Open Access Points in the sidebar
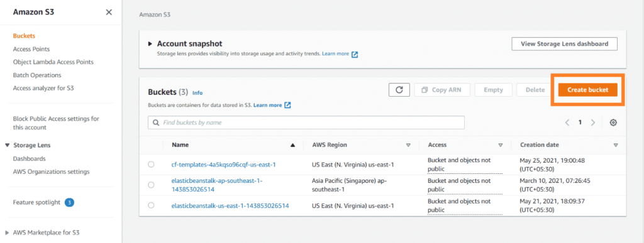The width and height of the screenshot is (644, 243). tap(31, 49)
